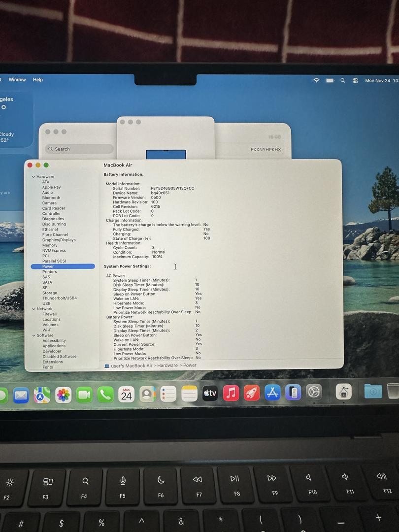399x532 pixels.
Task: Open the Help menu
Action: [x=38, y=80]
